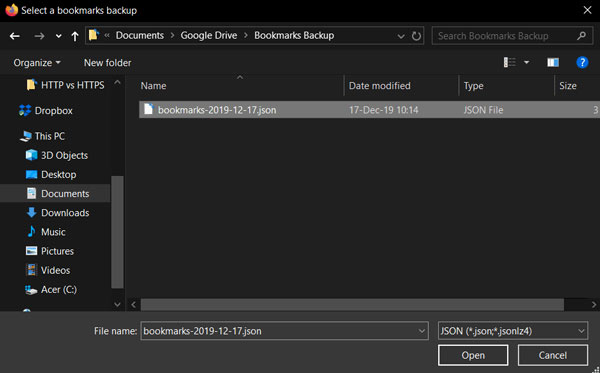Viewport: 600px width, 373px height.
Task: Click the horizontal scrollbar thumb
Action: pos(352,305)
